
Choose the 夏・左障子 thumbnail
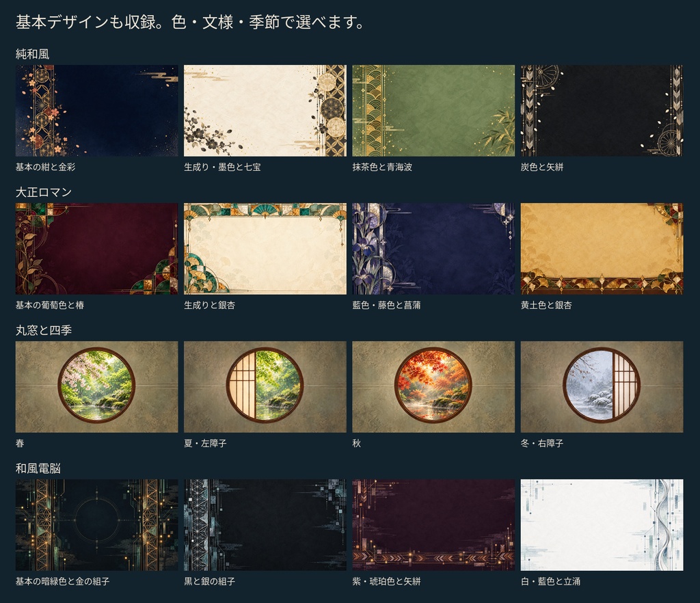(x=265, y=387)
